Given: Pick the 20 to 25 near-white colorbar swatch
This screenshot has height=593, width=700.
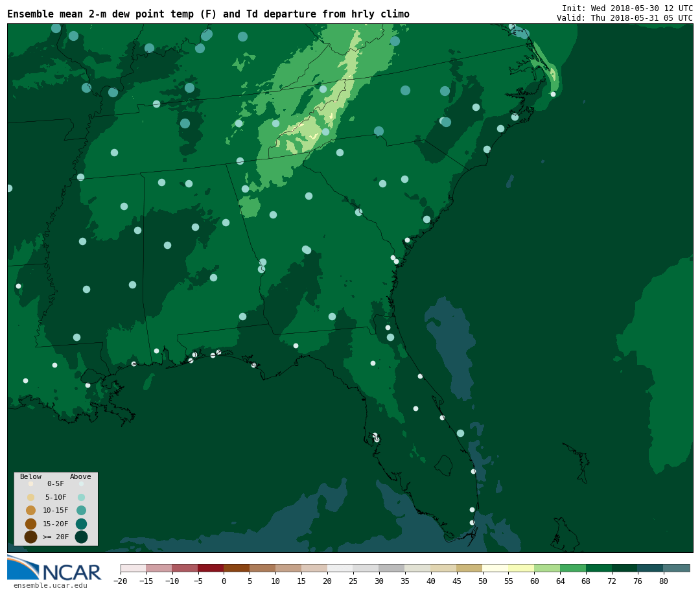Looking at the screenshot, I should (x=341, y=568).
